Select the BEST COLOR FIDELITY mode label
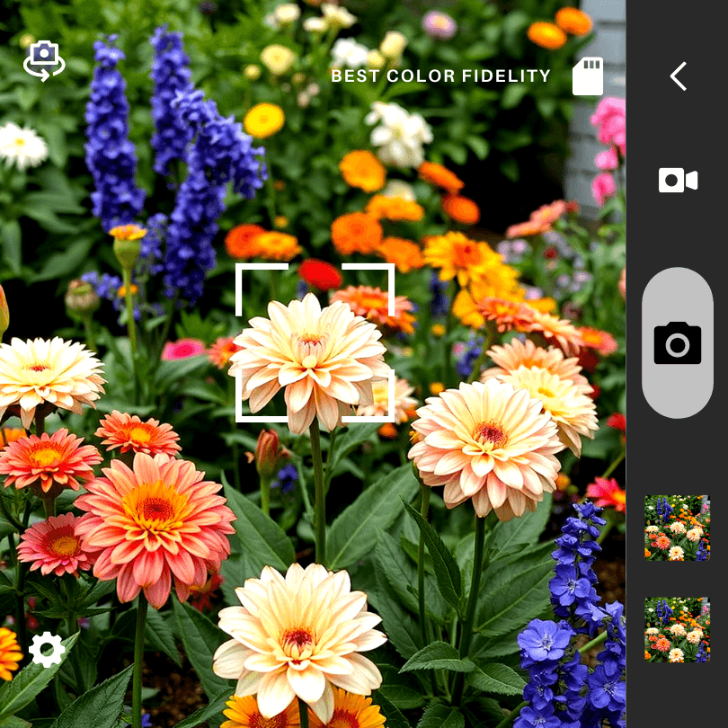Image resolution: width=728 pixels, height=728 pixels. (440, 76)
